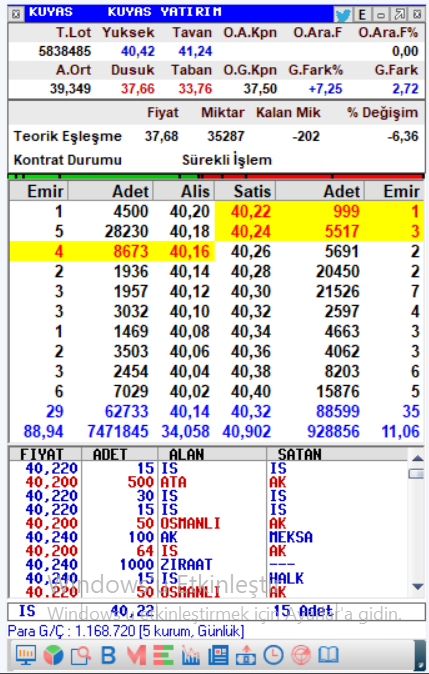Click the FIYAT header in trades list
Image resolution: width=429 pixels, height=674 pixels.
tap(42, 454)
